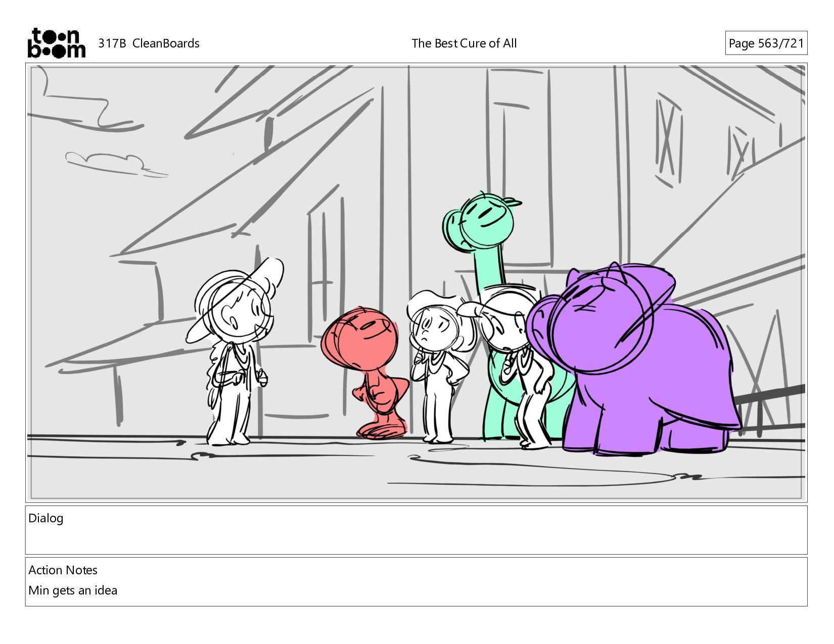Click the 'Action Notes' label
This screenshot has width=834, height=644.
[x=63, y=570]
